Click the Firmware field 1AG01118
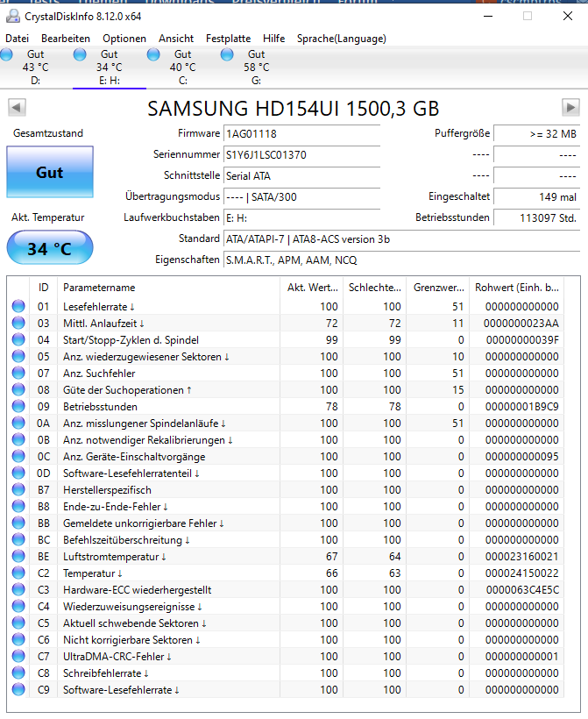 pos(302,134)
